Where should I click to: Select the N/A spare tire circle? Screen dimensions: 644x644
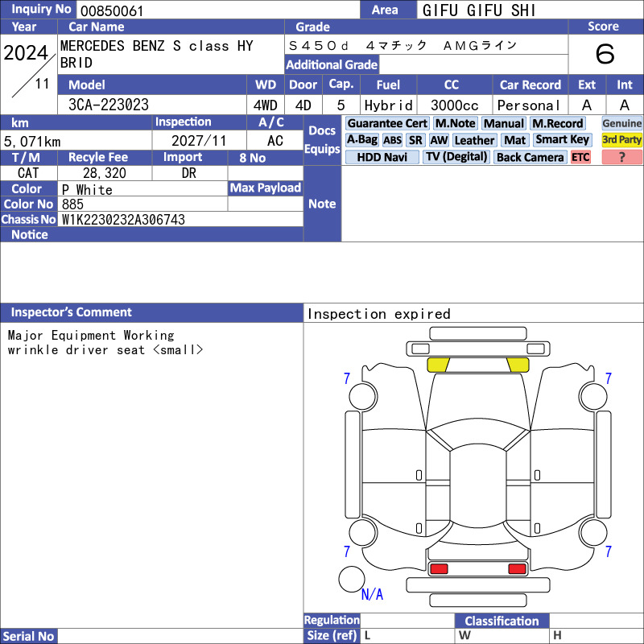(x=351, y=579)
